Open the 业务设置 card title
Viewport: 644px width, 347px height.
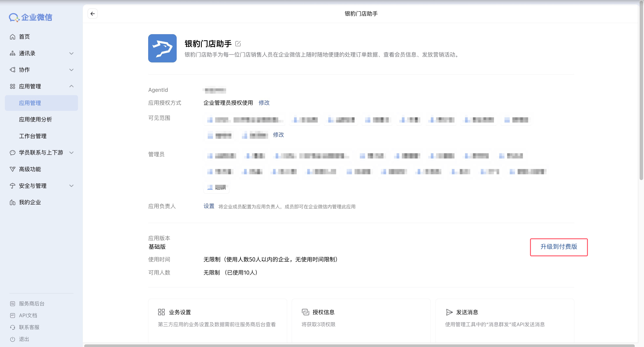click(x=180, y=312)
